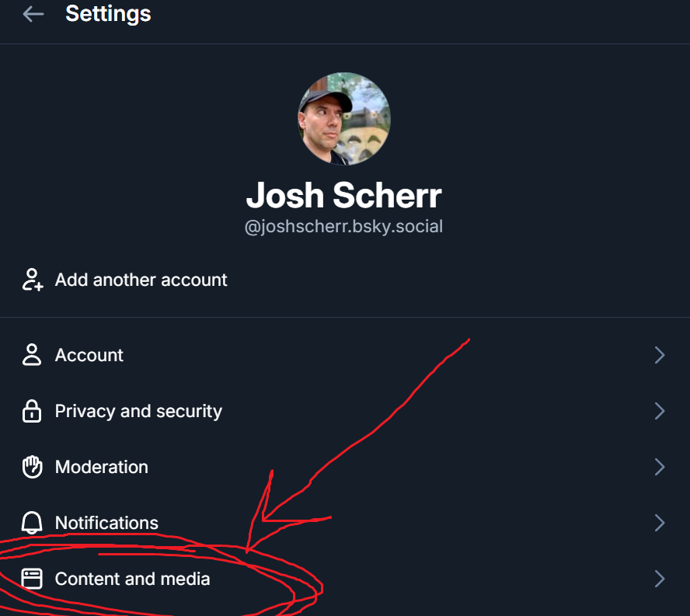Image resolution: width=690 pixels, height=616 pixels.
Task: Select Privacy and security label
Action: [x=138, y=411]
